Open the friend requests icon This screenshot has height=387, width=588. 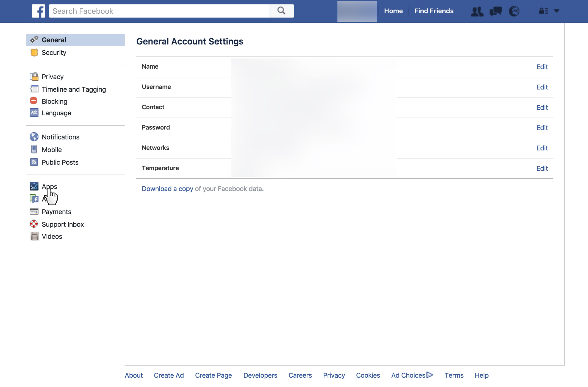[477, 11]
